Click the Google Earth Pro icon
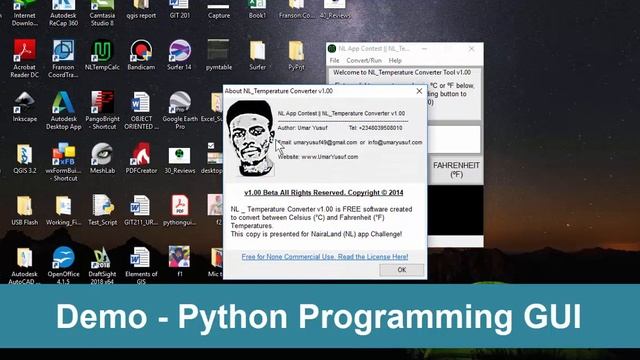The height and width of the screenshot is (360, 640). coord(180,110)
